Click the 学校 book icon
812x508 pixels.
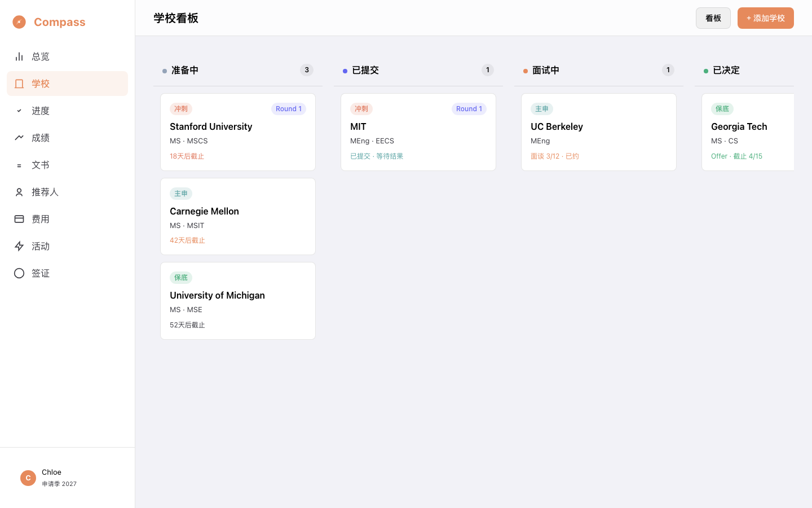tap(19, 84)
